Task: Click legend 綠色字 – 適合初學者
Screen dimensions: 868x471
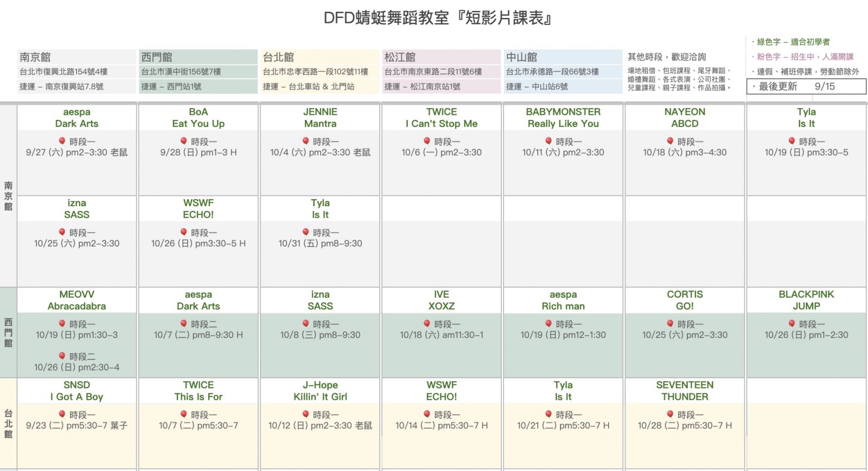Action: point(790,42)
